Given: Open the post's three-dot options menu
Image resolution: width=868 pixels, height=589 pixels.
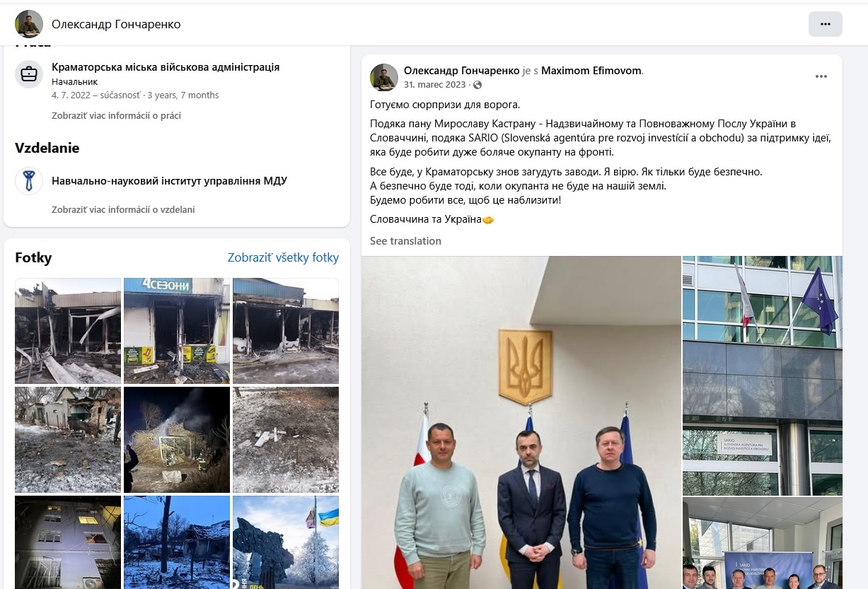Looking at the screenshot, I should click(x=821, y=76).
